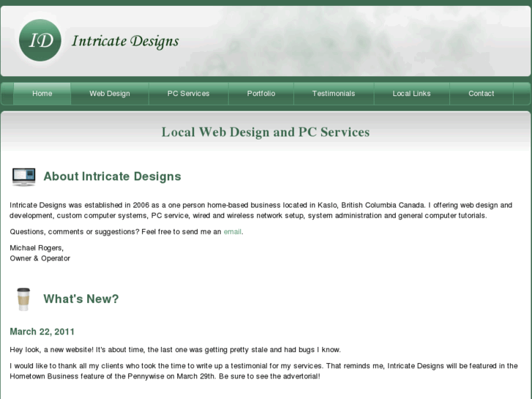This screenshot has width=532, height=399.
Task: Select Local Links in the navigation bar
Action: (411, 94)
